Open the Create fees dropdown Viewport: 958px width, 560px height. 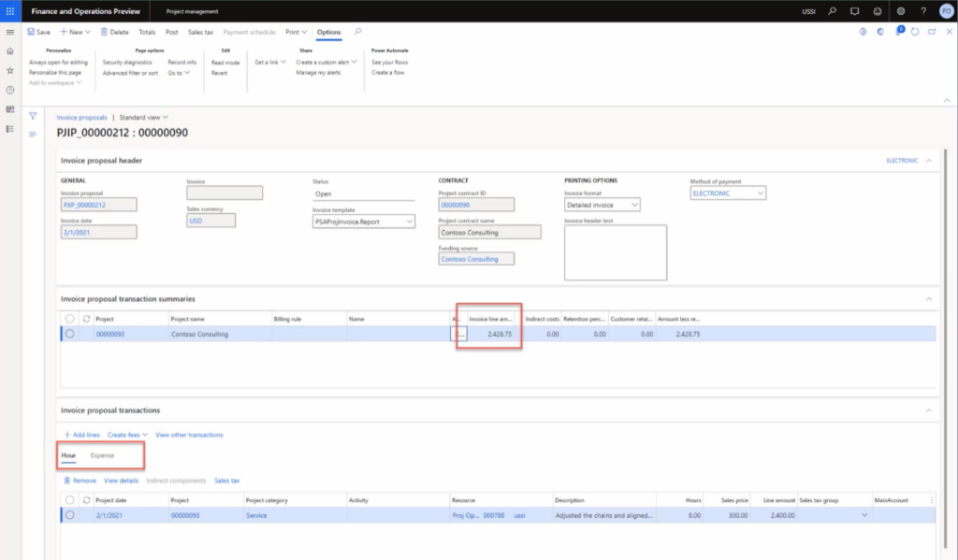(127, 435)
